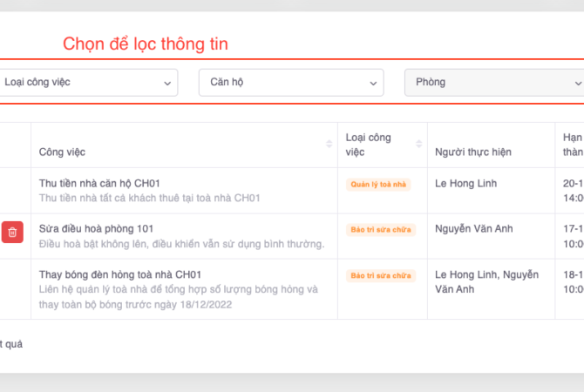Click the assignees Le Hong Linh, Nguyễn Văn Anh cell
The height and width of the screenshot is (392, 584).
[x=486, y=281]
